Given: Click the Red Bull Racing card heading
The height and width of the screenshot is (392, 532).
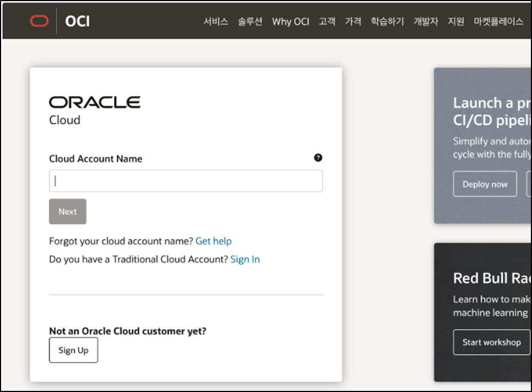Looking at the screenshot, I should tap(491, 278).
